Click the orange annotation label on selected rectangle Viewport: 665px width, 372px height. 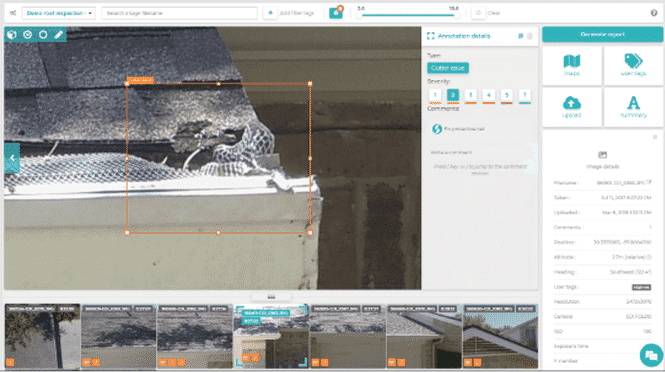[x=140, y=80]
